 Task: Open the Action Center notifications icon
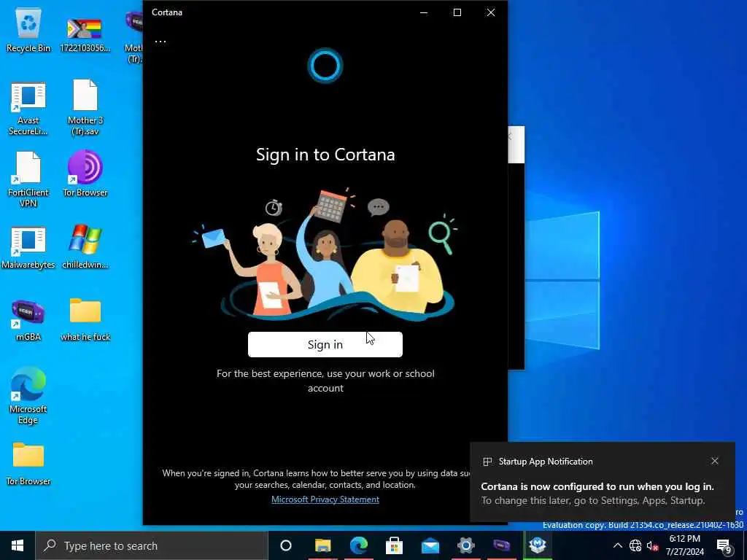click(x=724, y=547)
